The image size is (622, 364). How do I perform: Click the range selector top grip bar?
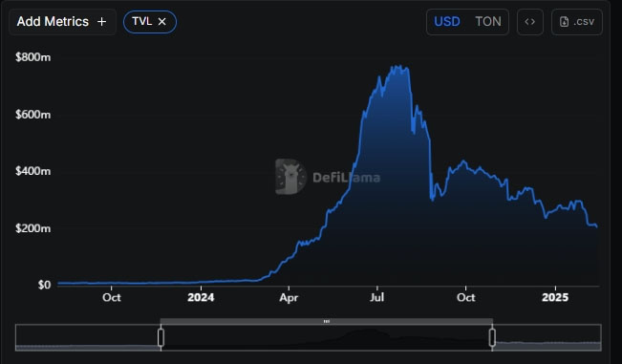pyautogui.click(x=327, y=321)
